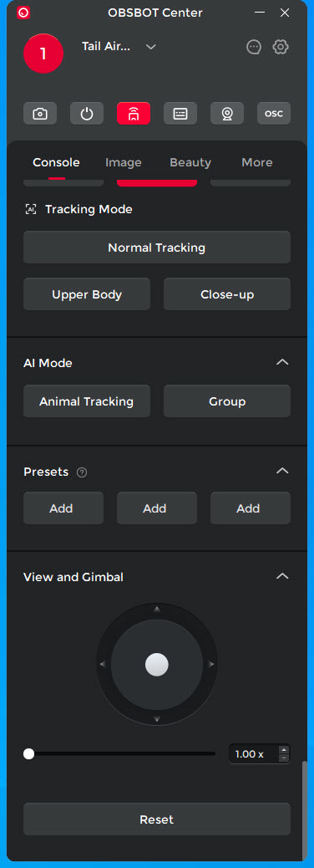Open the OSC icon button

[274, 114]
